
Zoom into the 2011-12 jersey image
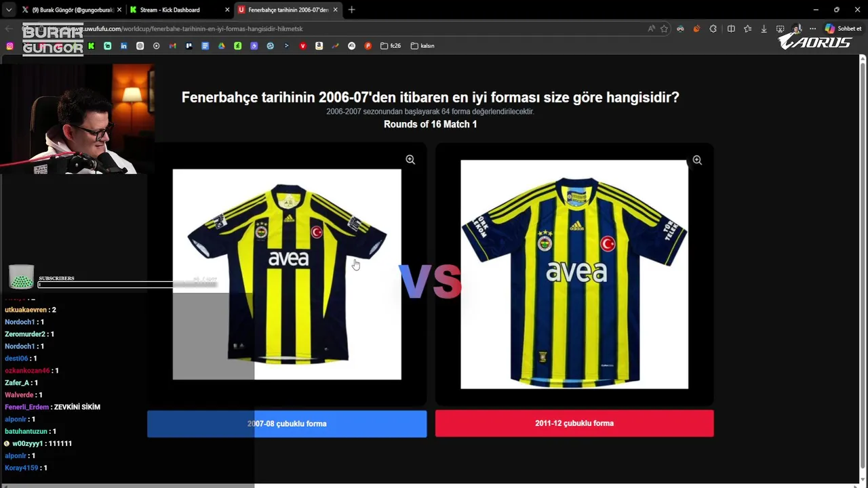pyautogui.click(x=697, y=160)
